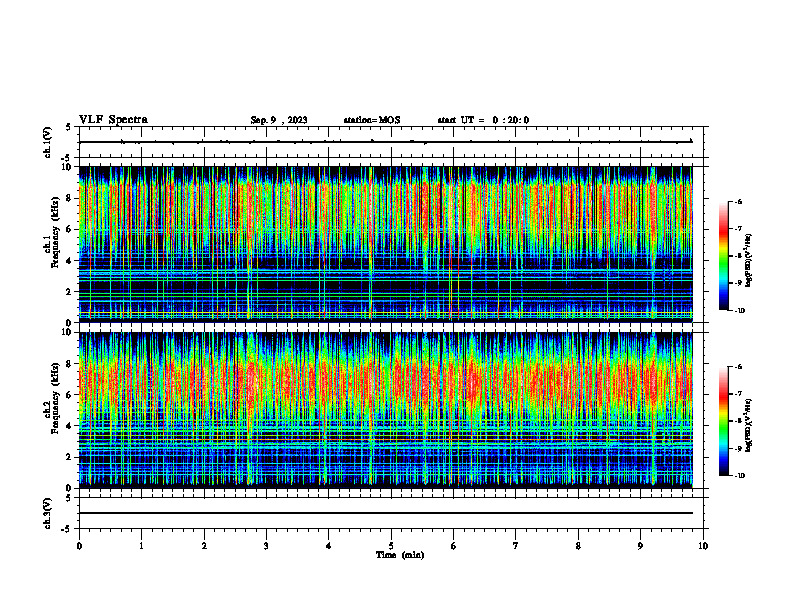Click the ch.1 frequency tick label "8"
Viewport: 792px width, 612px height.
point(70,198)
